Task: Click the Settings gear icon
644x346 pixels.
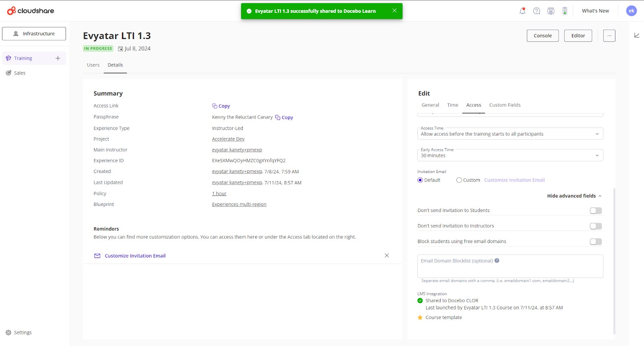Action: tap(8, 333)
